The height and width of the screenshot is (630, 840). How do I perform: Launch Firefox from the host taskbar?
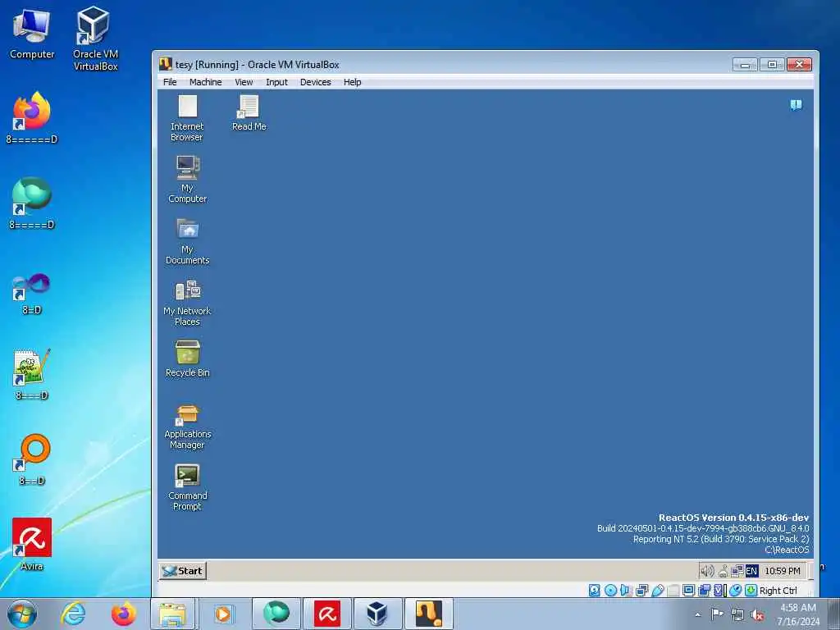coord(123,614)
